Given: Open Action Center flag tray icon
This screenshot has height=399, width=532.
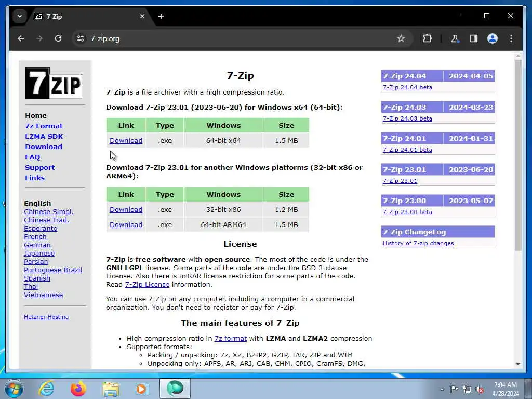Looking at the screenshot, I should [454, 389].
